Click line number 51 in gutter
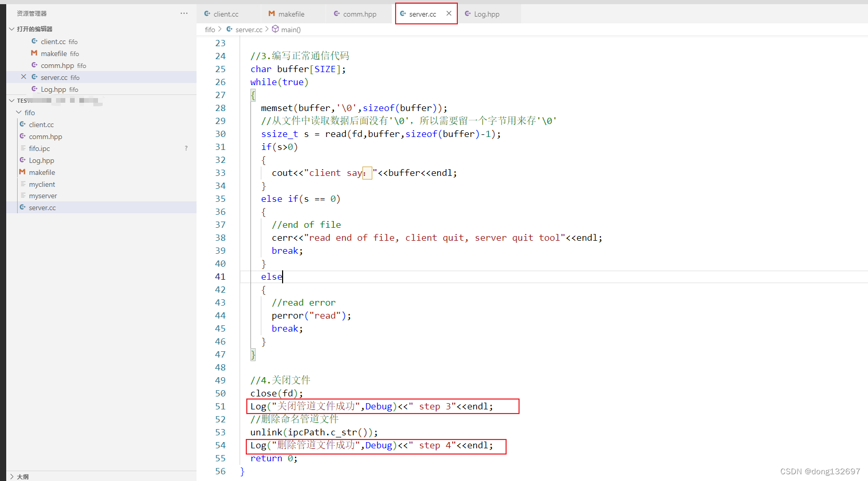 tap(220, 406)
